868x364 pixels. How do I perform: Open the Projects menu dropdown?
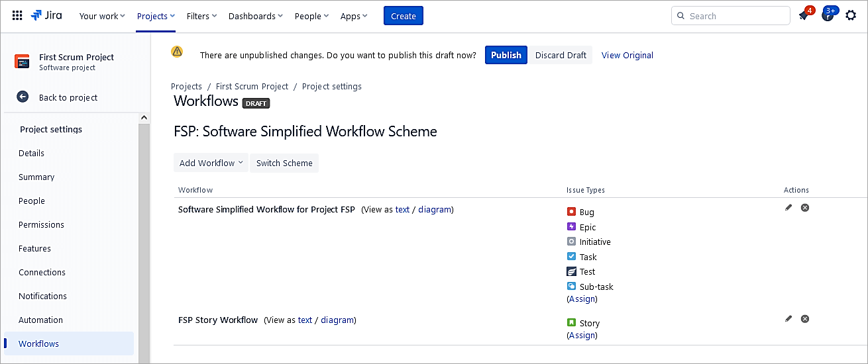click(156, 16)
